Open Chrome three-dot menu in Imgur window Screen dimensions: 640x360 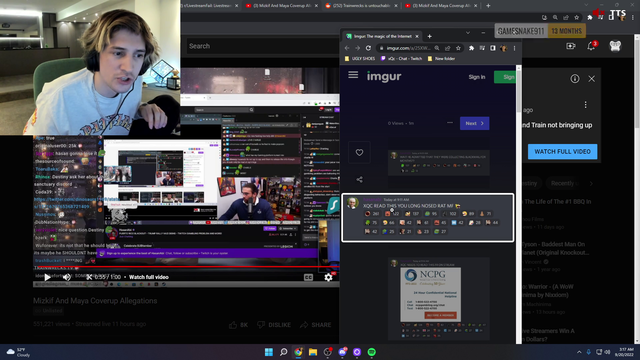[x=514, y=48]
